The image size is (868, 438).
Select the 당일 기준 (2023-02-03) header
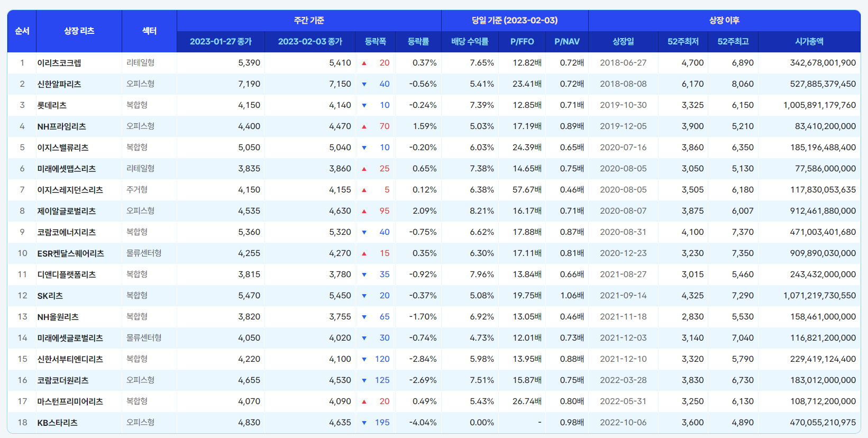515,21
